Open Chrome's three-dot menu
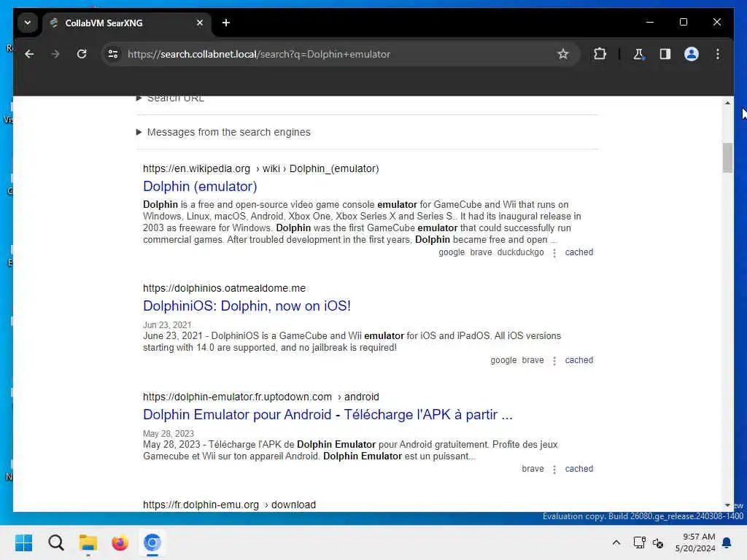This screenshot has height=560, width=747. pos(718,54)
